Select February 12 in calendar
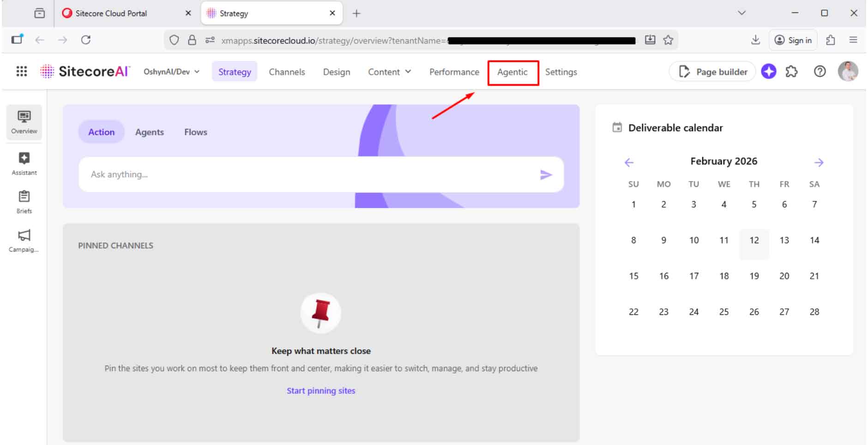Viewport: 868px width, 445px height. [x=754, y=241]
